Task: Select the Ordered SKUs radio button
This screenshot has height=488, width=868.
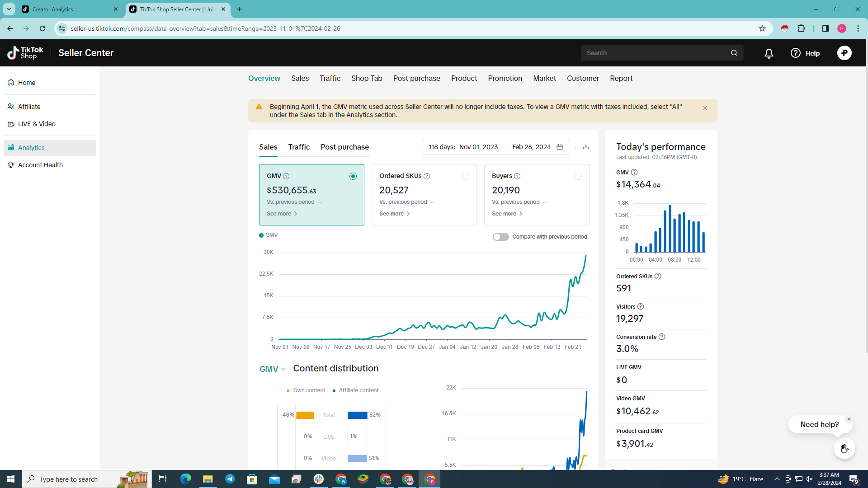Action: pyautogui.click(x=465, y=176)
